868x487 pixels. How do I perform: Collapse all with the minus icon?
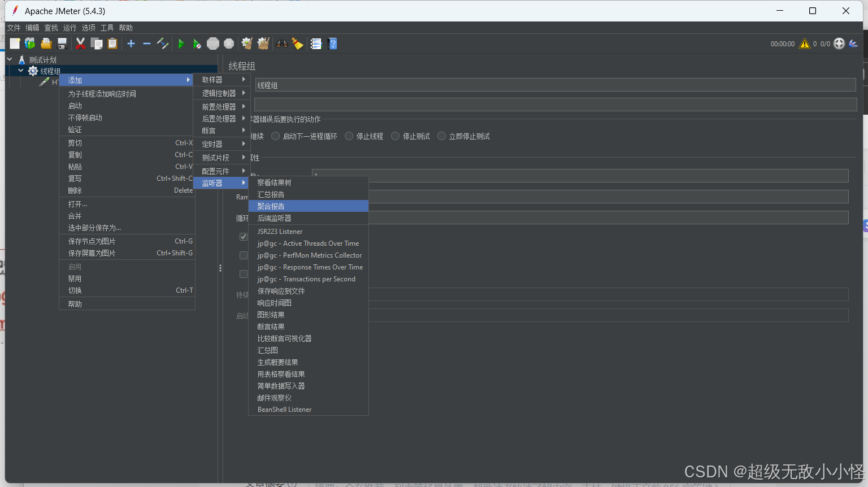[x=147, y=44]
